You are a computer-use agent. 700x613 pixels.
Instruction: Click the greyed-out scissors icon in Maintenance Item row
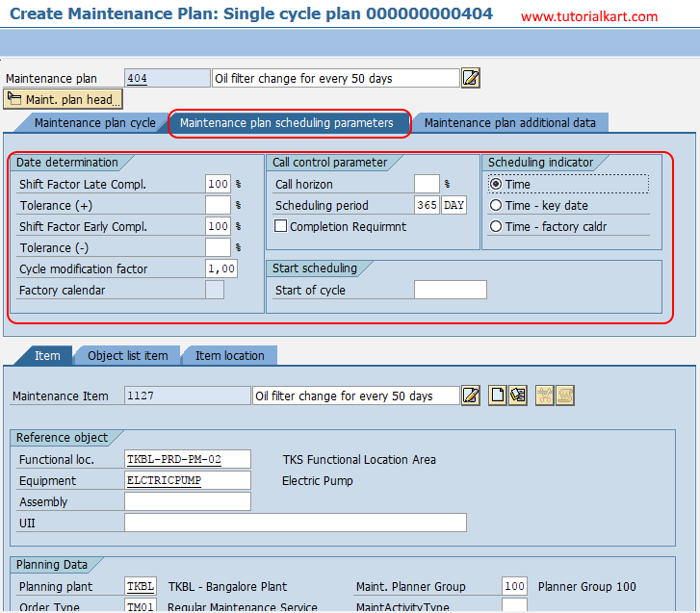545,396
